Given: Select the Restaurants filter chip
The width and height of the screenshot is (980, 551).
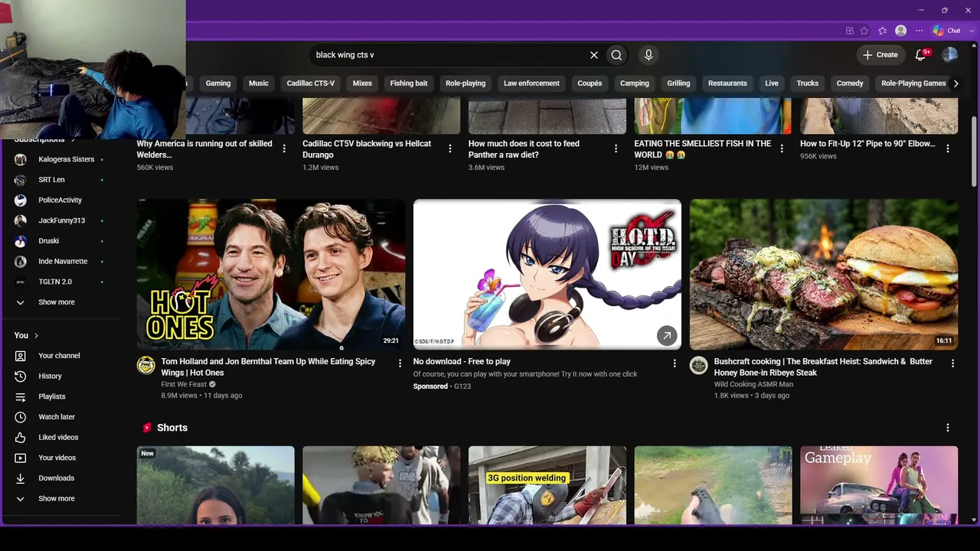Looking at the screenshot, I should click(x=727, y=83).
